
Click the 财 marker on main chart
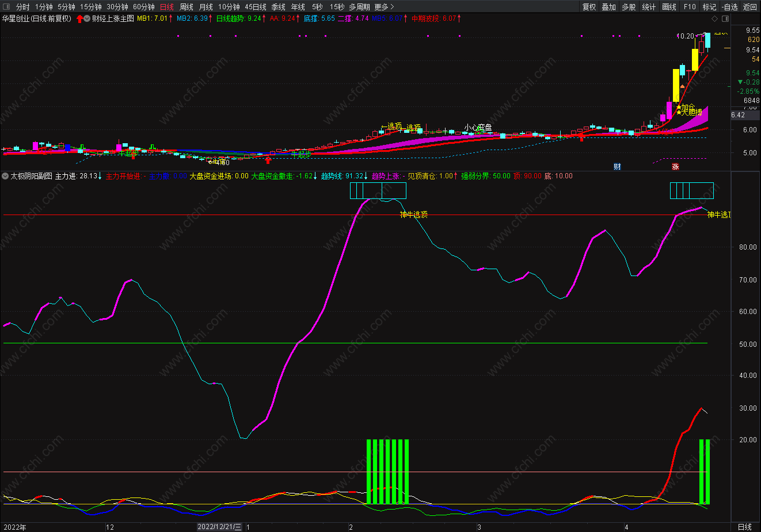click(x=617, y=167)
